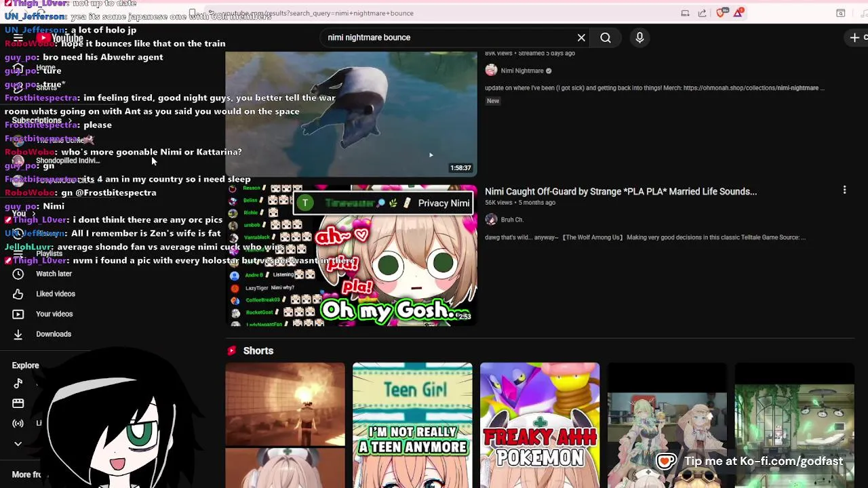Expand the Explore section with the down chevron
The width and height of the screenshot is (868, 488).
click(x=18, y=444)
